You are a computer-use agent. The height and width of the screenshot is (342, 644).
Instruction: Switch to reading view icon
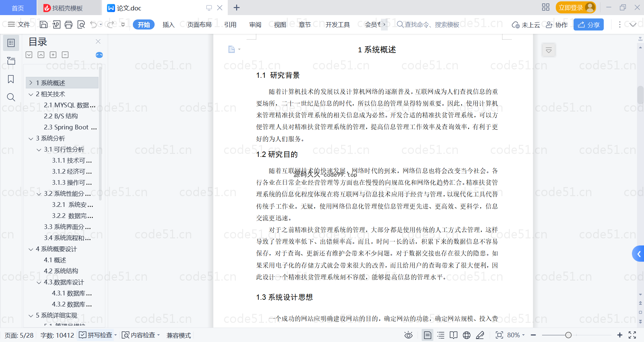coord(453,335)
